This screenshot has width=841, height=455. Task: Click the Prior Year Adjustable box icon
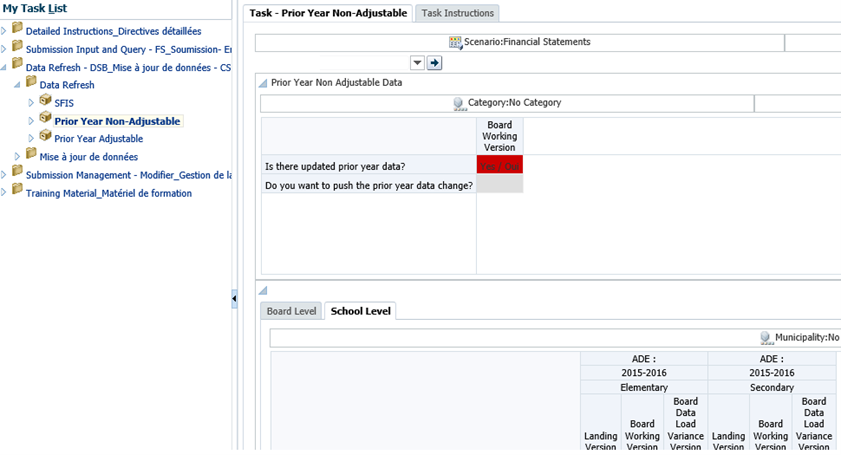tap(46, 135)
